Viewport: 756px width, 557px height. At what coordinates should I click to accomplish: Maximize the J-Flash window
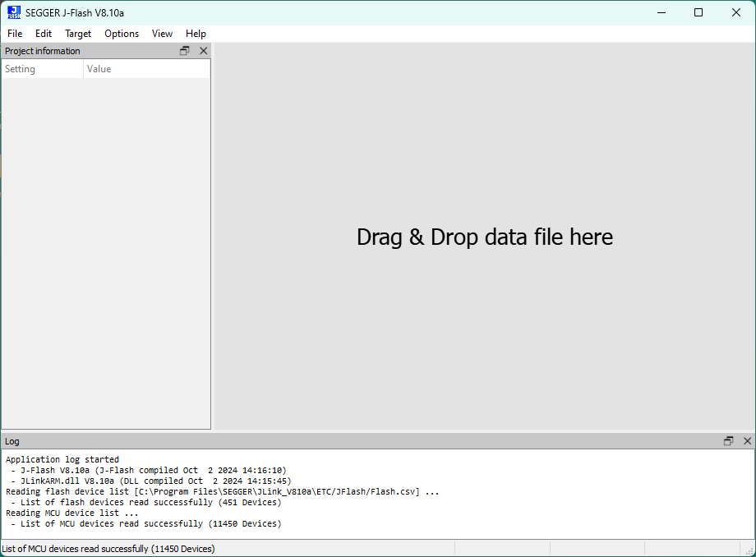pyautogui.click(x=698, y=12)
